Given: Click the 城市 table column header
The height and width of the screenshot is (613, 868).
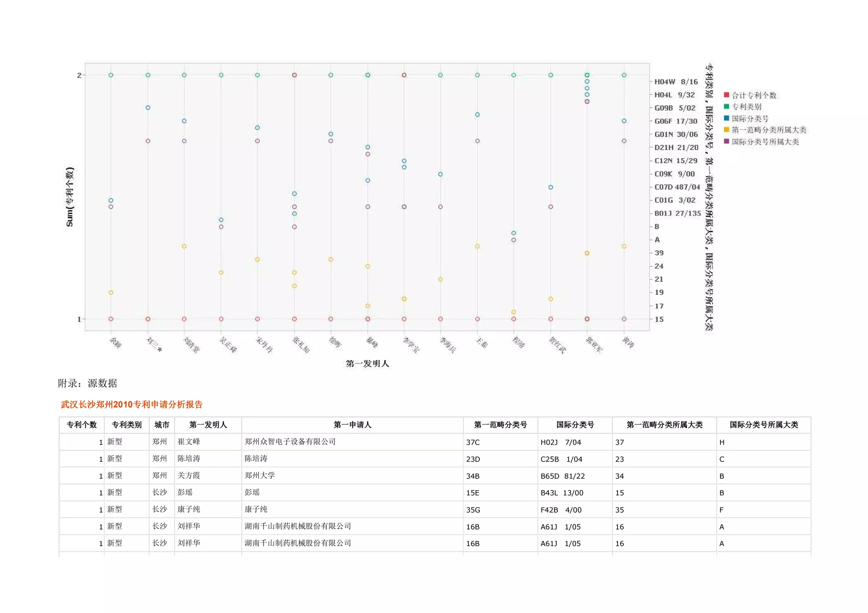Looking at the screenshot, I should (161, 425).
